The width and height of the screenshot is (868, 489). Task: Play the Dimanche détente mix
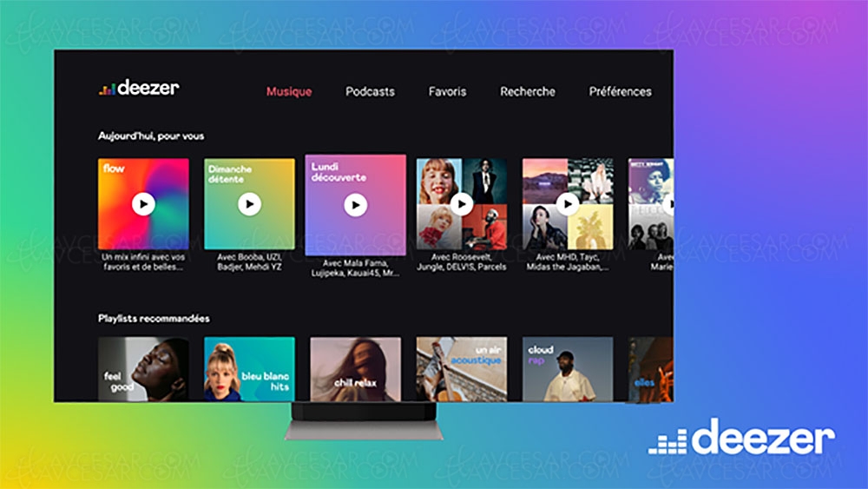click(249, 204)
